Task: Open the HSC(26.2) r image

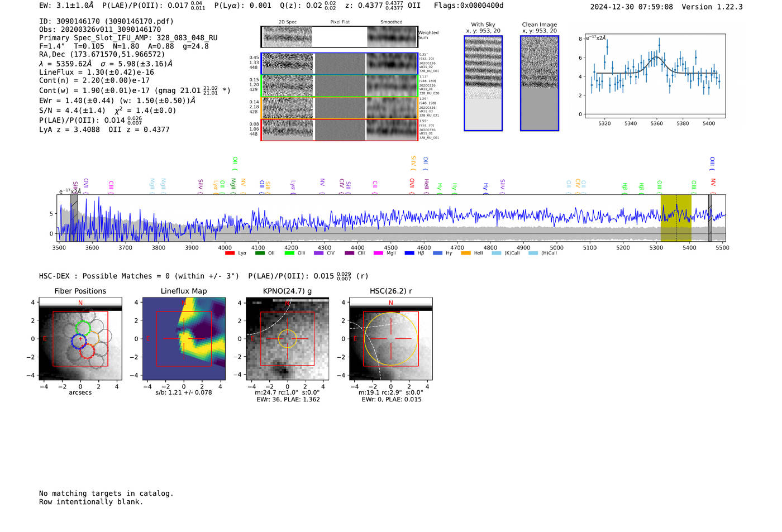Action: click(x=390, y=339)
